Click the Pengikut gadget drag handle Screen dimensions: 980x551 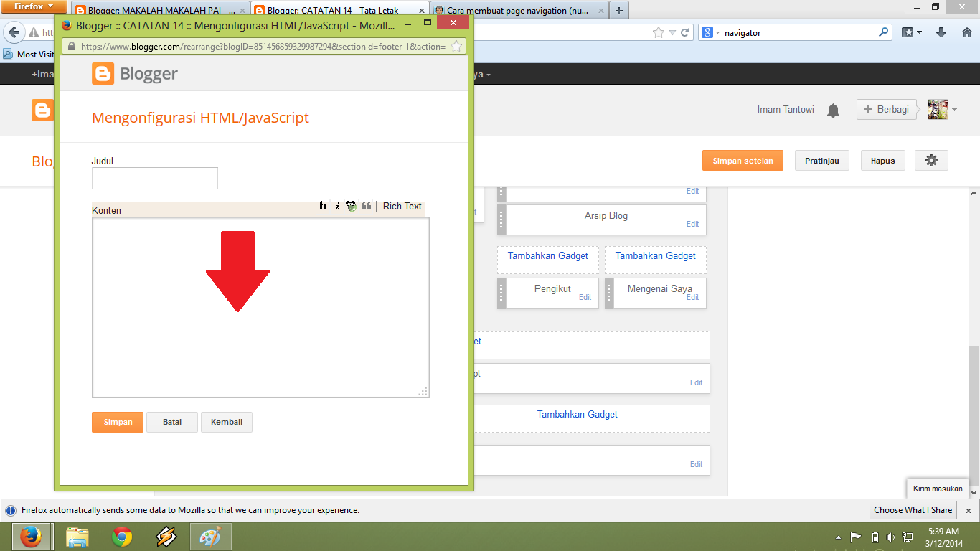point(501,293)
